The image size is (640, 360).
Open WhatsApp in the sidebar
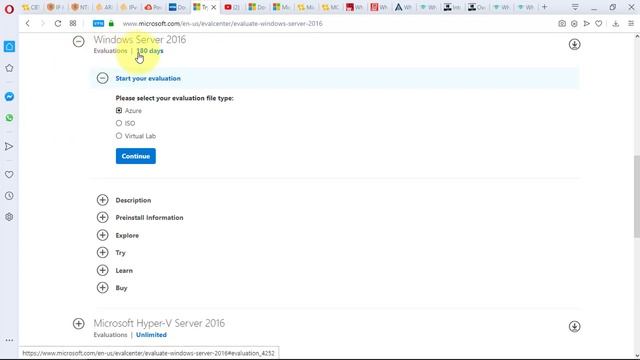tap(9, 118)
